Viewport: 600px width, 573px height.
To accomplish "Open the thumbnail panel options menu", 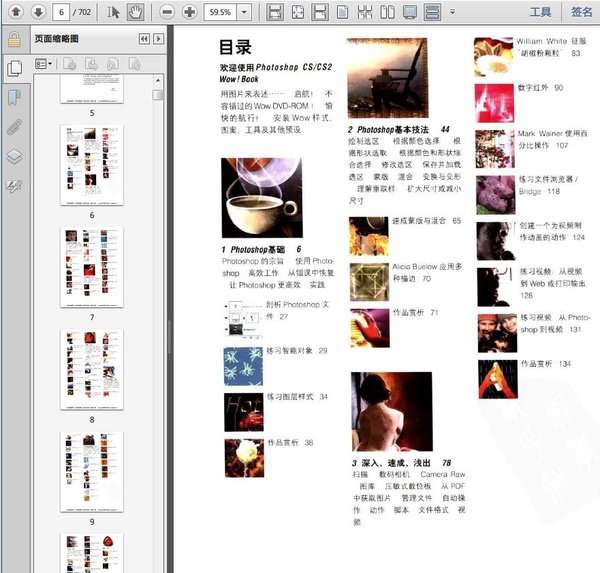I will 43,64.
